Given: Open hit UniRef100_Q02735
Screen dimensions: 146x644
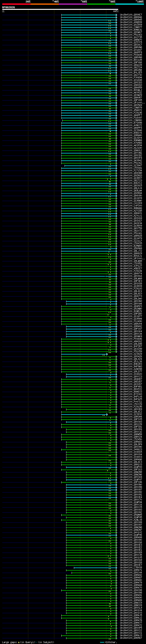Looking at the screenshot, I should coord(131,37).
